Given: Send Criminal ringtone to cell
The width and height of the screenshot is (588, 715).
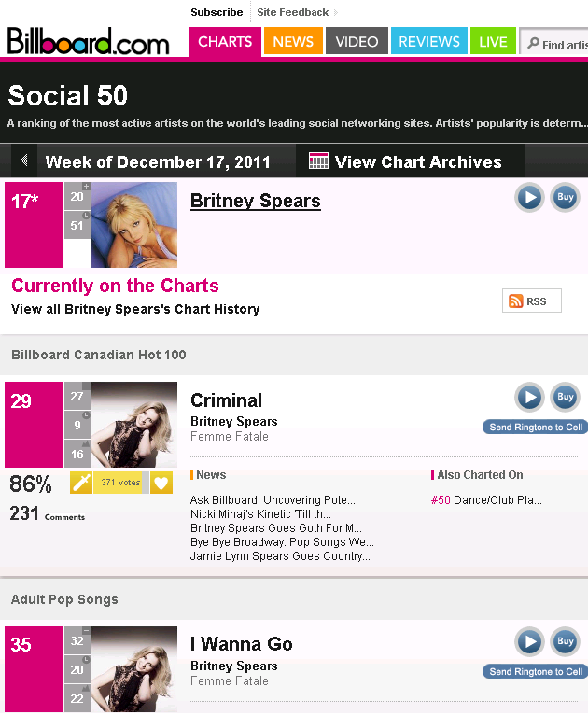Looking at the screenshot, I should click(x=536, y=428).
